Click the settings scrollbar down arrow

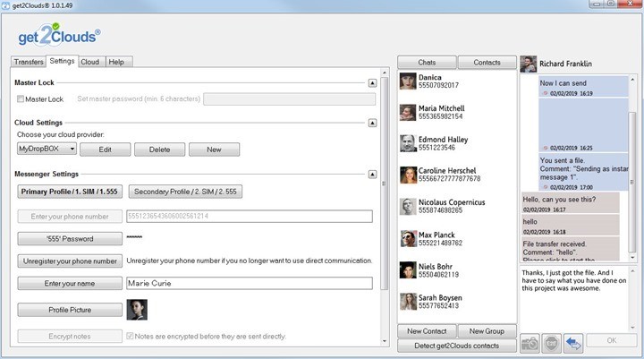[x=385, y=341]
